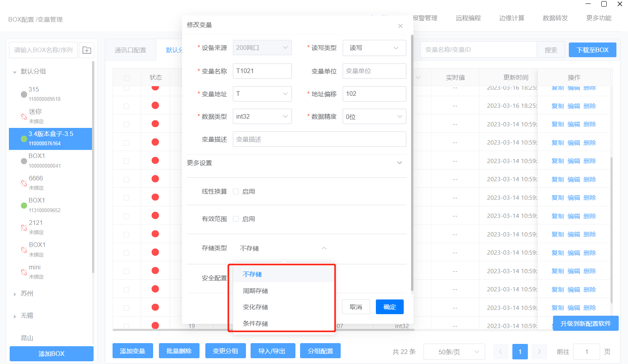Open 设备来源 dropdown showing 200网口
The width and height of the screenshot is (628, 364).
pos(262,48)
